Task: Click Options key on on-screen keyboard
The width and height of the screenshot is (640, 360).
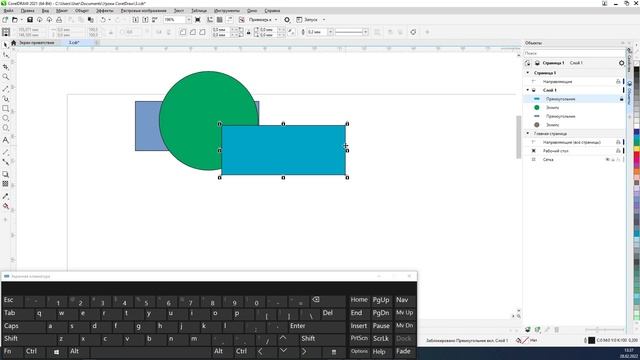Action: [x=359, y=351]
